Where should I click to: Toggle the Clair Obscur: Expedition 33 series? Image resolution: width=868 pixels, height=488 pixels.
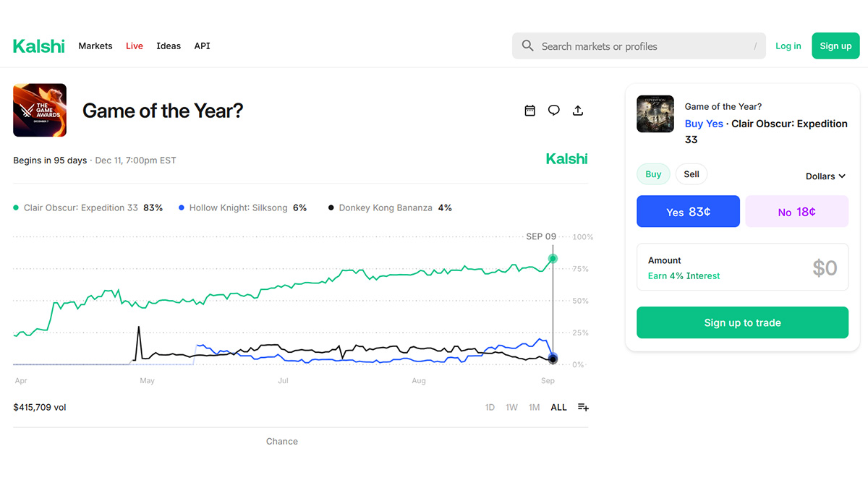pos(87,207)
